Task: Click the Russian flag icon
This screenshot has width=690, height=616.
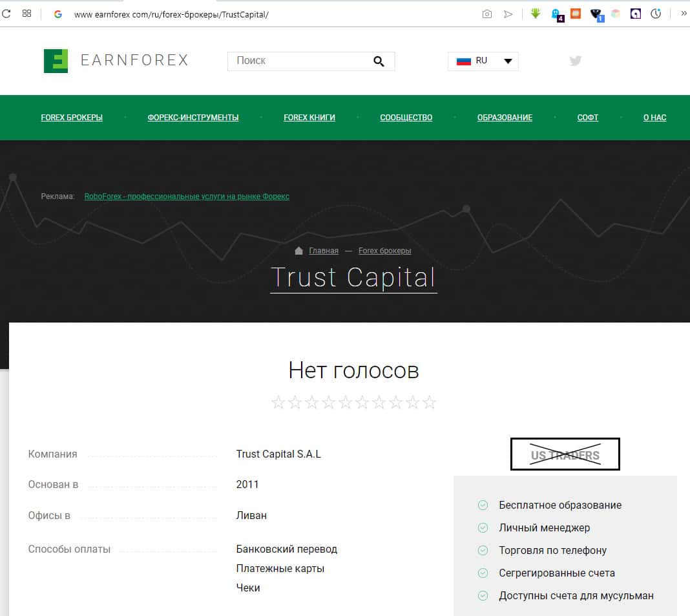Action: (463, 61)
